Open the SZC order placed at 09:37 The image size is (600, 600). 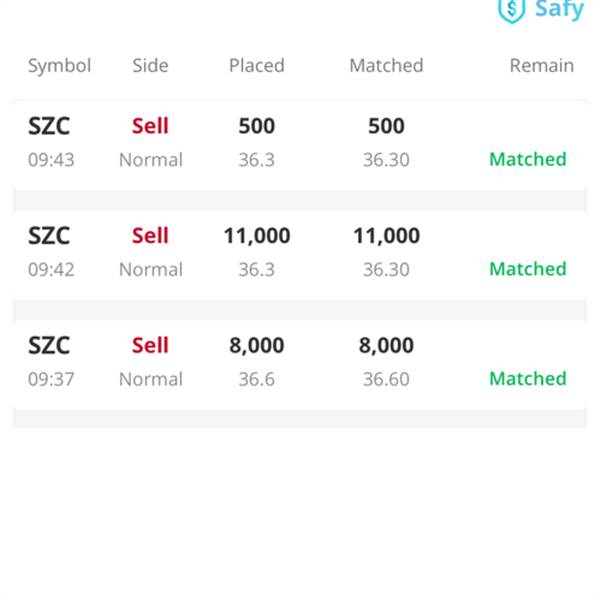pyautogui.click(x=300, y=364)
